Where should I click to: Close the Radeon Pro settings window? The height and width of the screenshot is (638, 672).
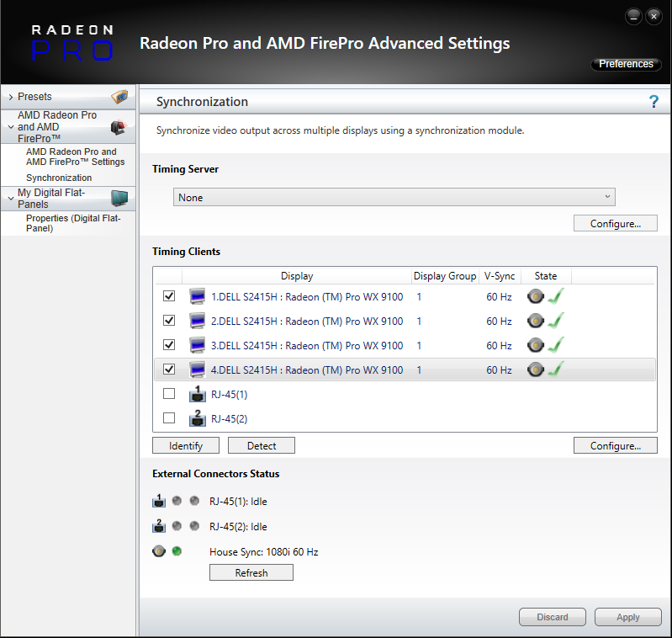click(654, 17)
